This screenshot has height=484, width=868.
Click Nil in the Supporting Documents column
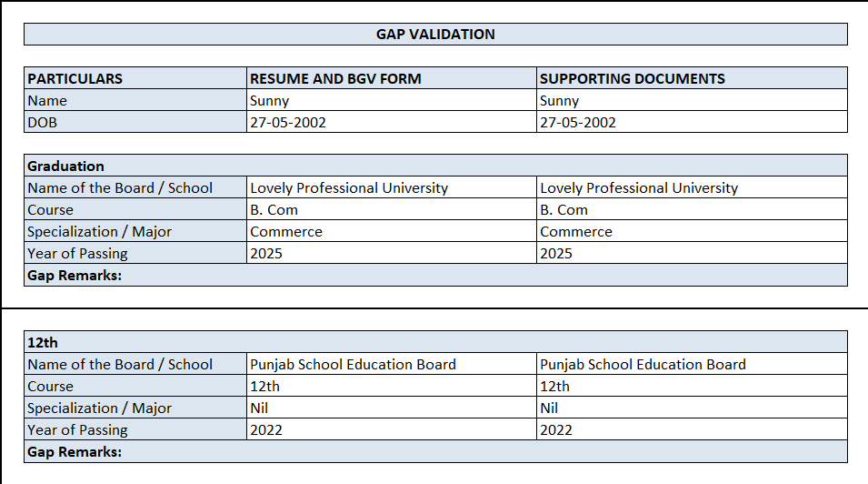coord(549,408)
